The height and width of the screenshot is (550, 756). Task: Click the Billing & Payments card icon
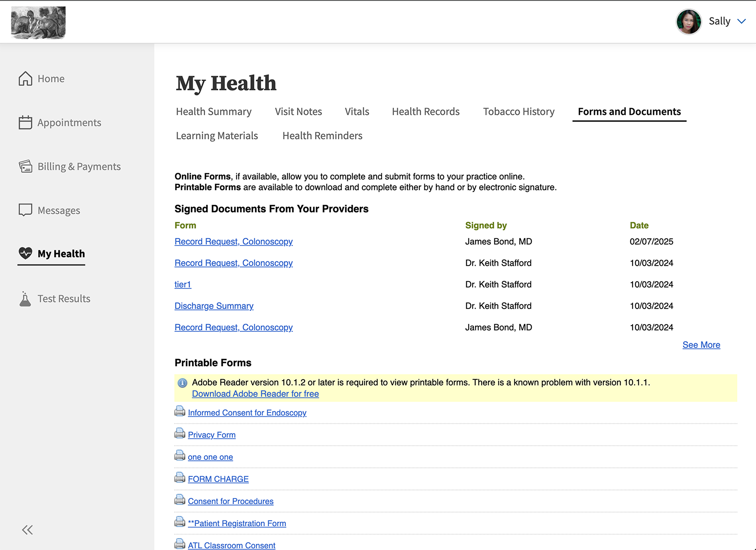(25, 166)
